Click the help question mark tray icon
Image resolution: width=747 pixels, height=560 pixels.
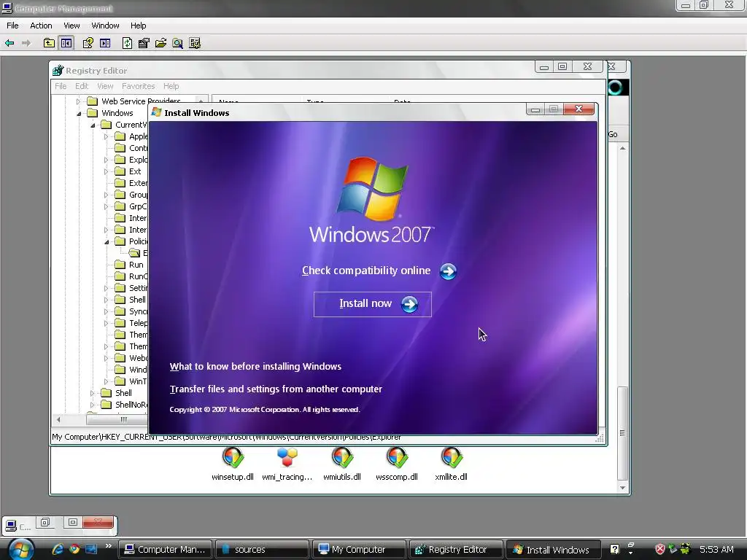[614, 549]
